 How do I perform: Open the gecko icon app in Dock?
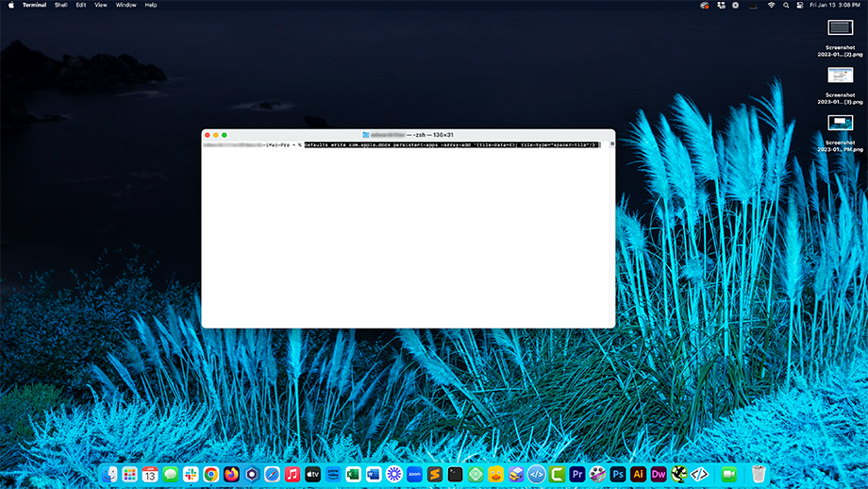coord(678,474)
